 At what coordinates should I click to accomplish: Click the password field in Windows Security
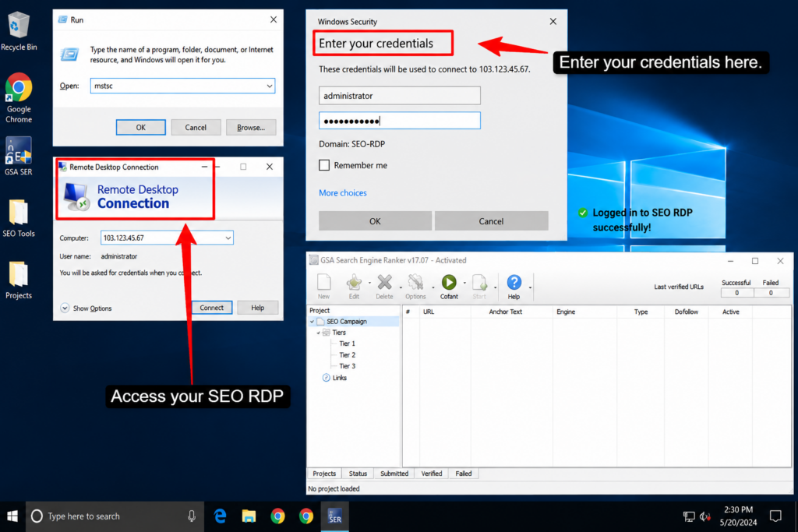[x=400, y=121]
